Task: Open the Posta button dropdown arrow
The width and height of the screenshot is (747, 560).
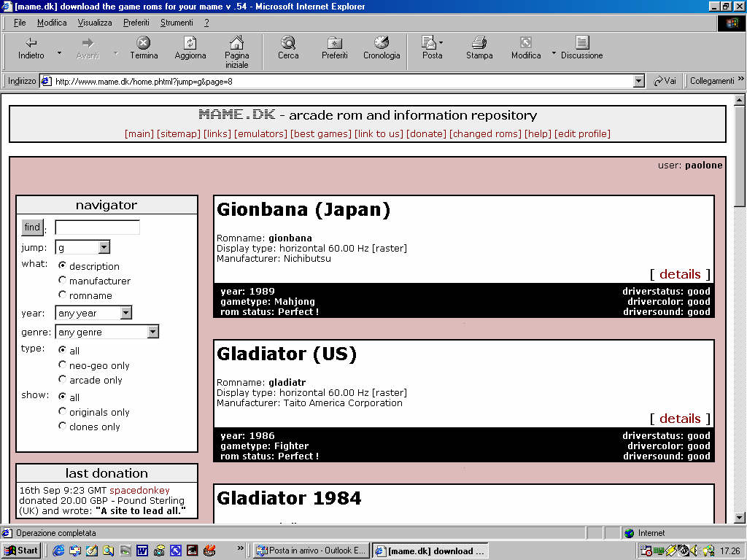Action: point(441,43)
